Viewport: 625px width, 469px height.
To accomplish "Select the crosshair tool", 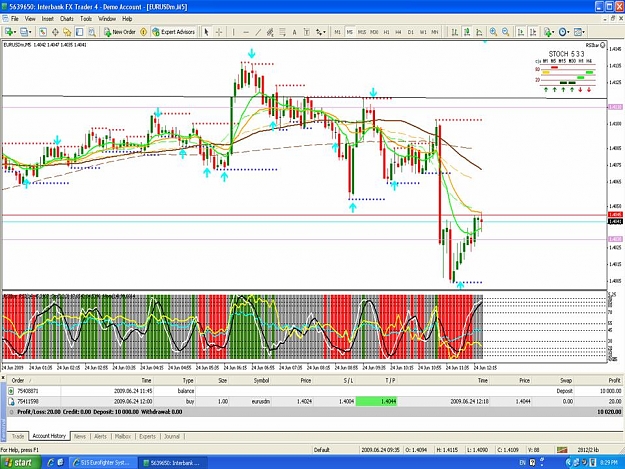I will 219,32.
